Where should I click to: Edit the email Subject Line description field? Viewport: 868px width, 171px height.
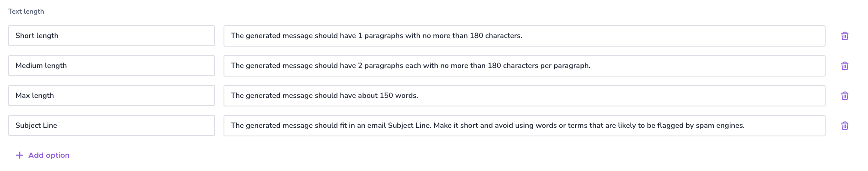(x=524, y=126)
